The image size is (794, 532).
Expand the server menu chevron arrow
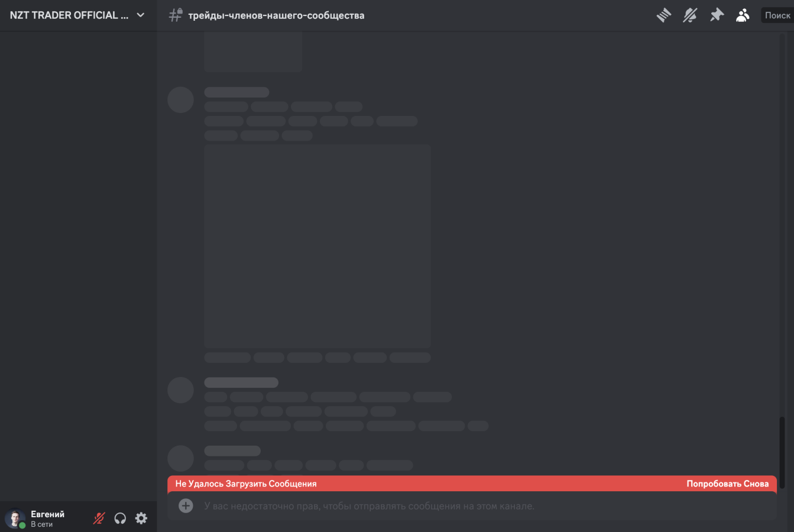pos(141,15)
